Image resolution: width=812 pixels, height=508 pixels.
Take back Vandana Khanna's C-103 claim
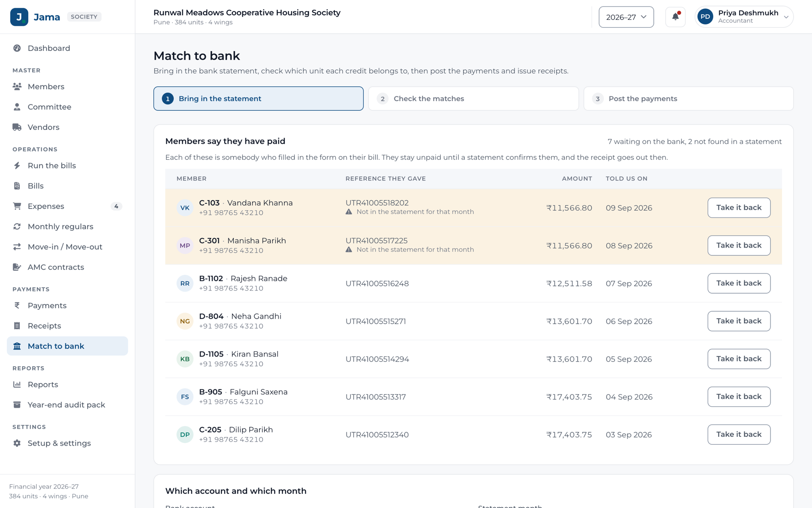click(739, 208)
